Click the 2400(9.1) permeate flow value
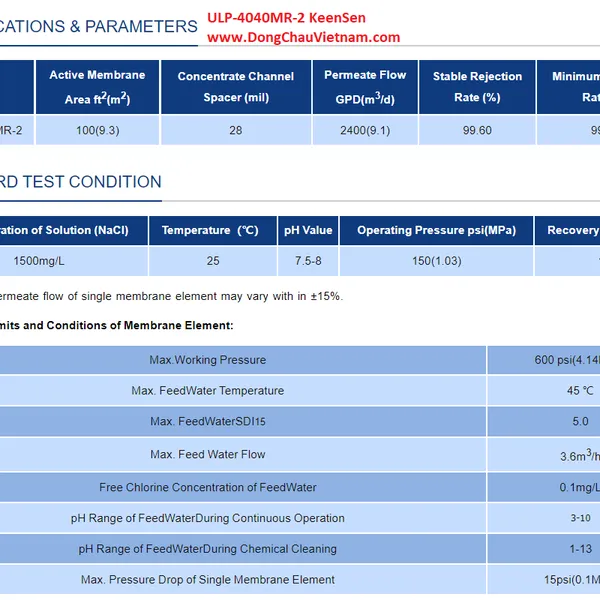The height and width of the screenshot is (600, 600). pos(365,130)
